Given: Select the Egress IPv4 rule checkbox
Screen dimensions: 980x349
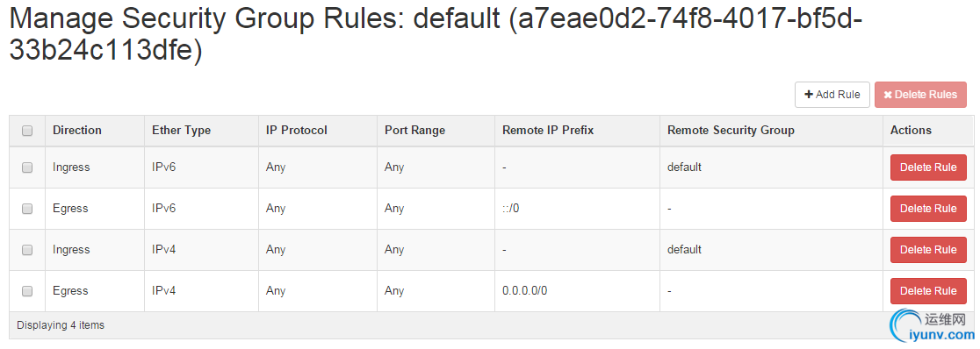Looking at the screenshot, I should (x=27, y=291).
